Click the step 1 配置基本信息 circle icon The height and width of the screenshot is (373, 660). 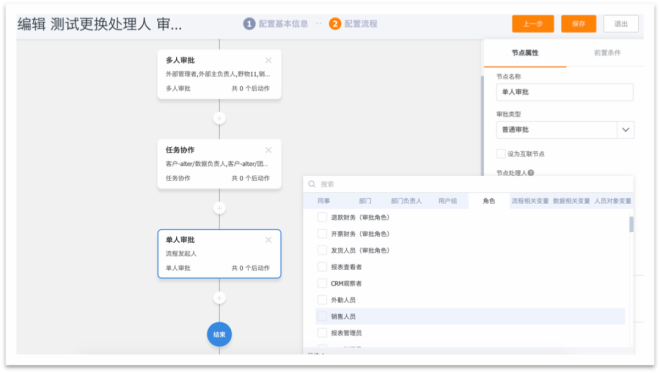pos(249,24)
